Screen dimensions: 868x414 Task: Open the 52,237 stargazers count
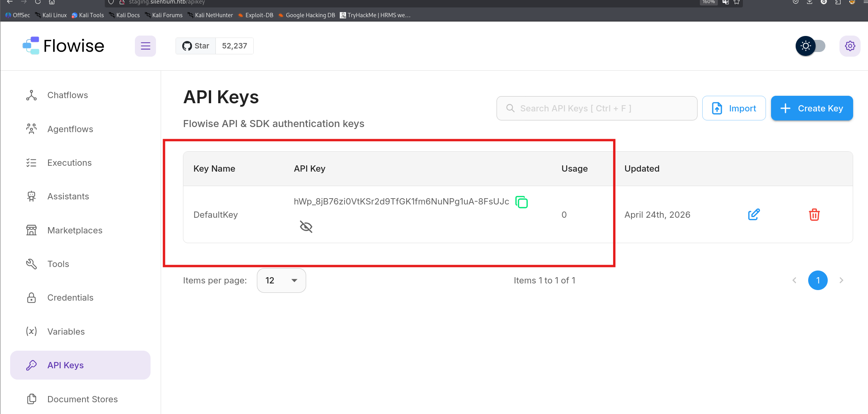coord(235,46)
